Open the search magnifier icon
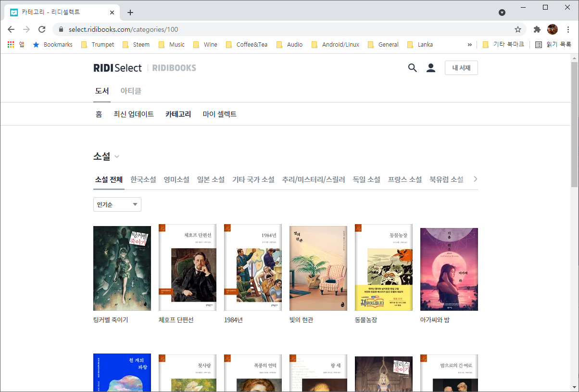 pyautogui.click(x=412, y=68)
